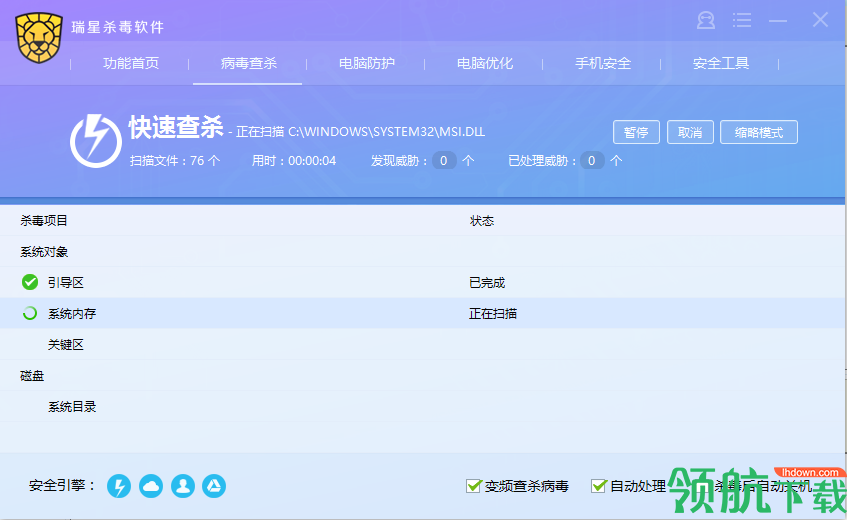Click the 扫描文件：76 个 counter
Screen dimensions: 847x520
175,160
